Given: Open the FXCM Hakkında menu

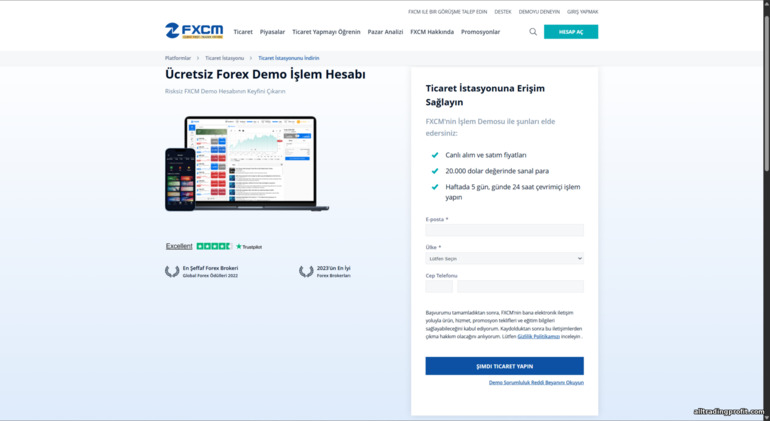Looking at the screenshot, I should pos(432,32).
